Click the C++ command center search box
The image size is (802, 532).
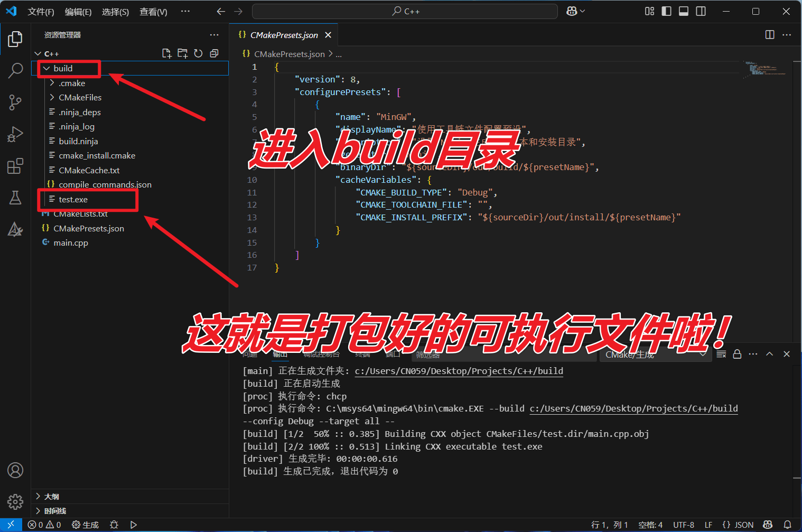click(x=405, y=11)
